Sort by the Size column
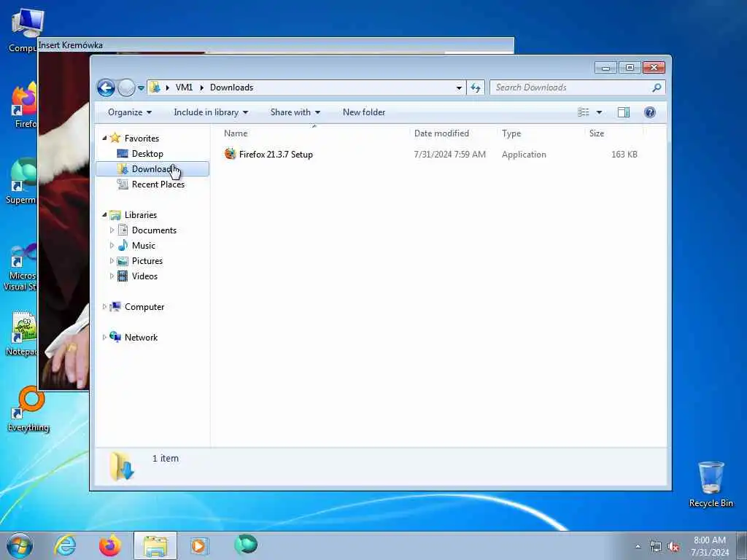Image resolution: width=747 pixels, height=560 pixels. pyautogui.click(x=597, y=133)
